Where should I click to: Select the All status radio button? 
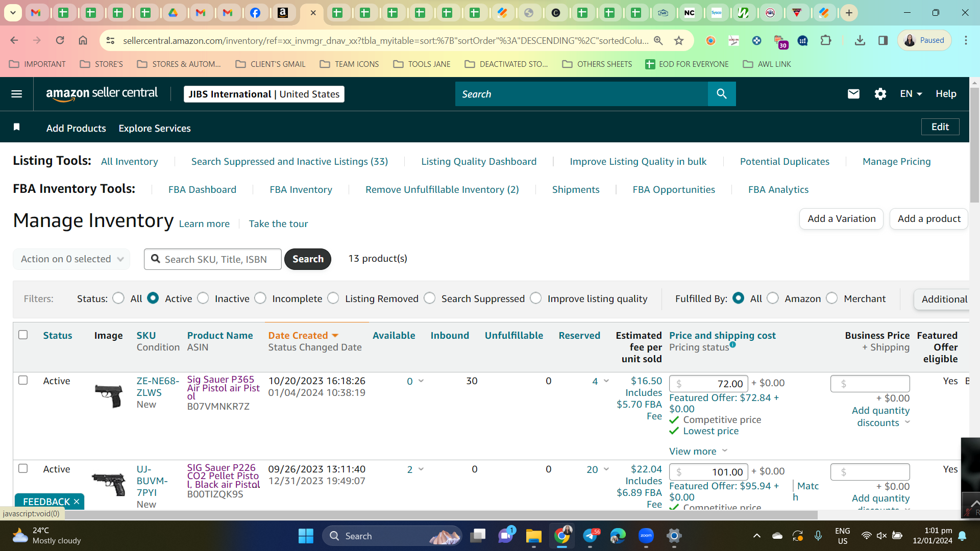(118, 298)
